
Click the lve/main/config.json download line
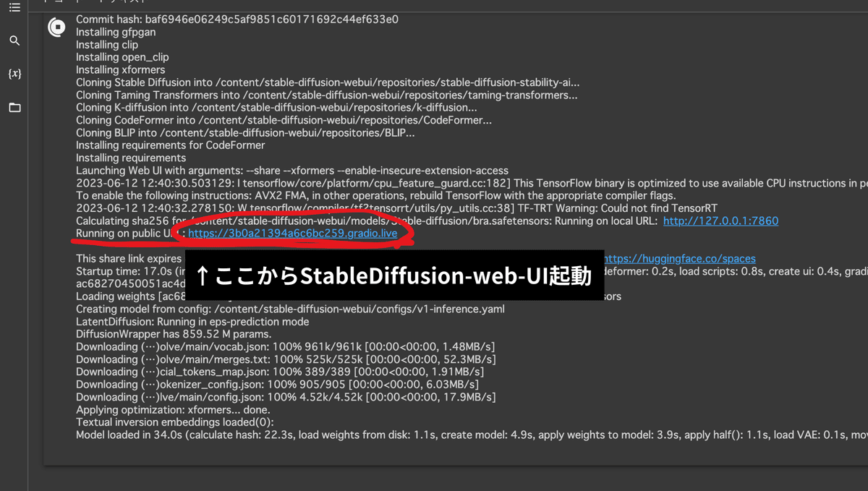tap(286, 397)
